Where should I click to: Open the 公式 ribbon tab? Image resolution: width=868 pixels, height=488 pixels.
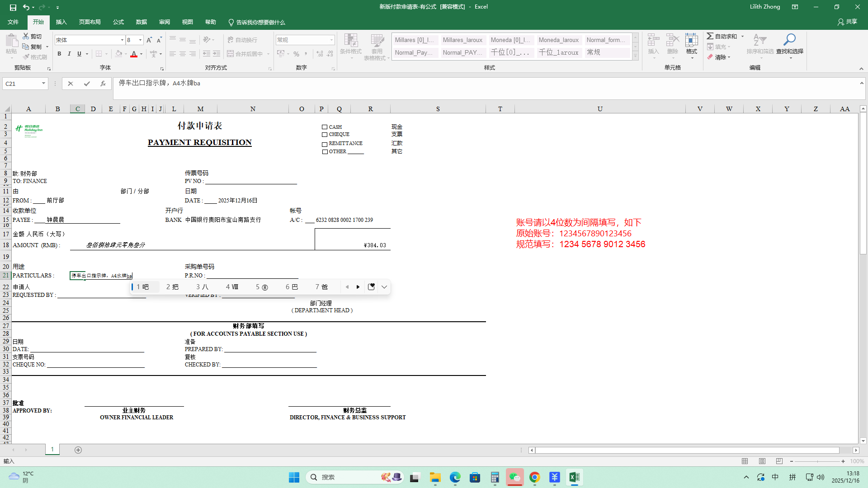[118, 22]
